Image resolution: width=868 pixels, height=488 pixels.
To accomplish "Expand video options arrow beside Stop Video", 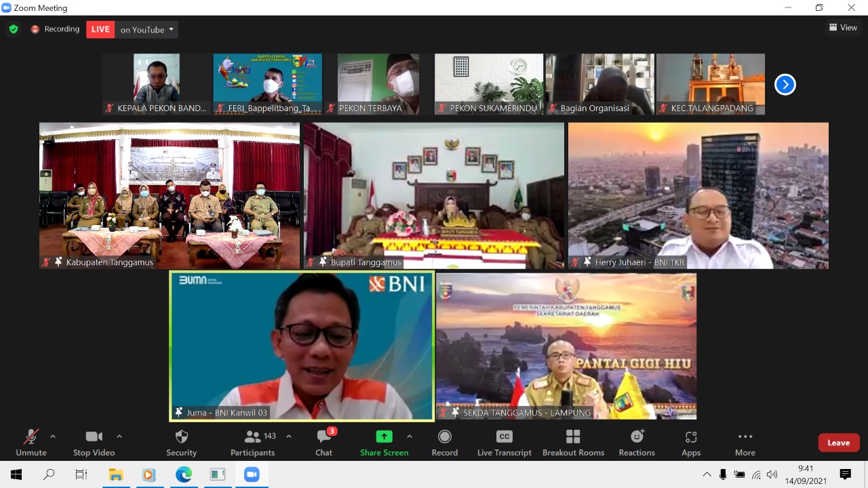I will coord(119,436).
